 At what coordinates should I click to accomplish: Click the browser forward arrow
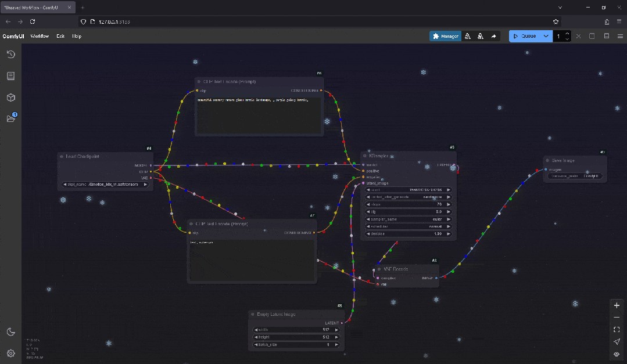[20, 21]
